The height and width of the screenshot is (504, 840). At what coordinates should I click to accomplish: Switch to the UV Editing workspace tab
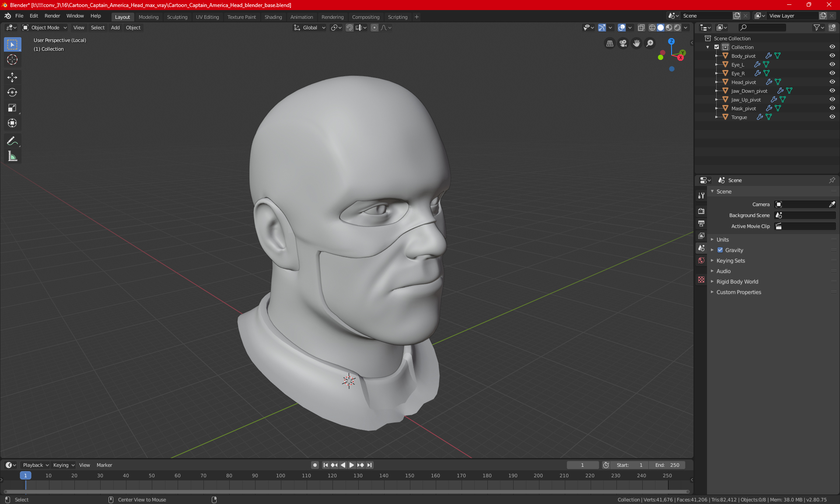click(207, 17)
